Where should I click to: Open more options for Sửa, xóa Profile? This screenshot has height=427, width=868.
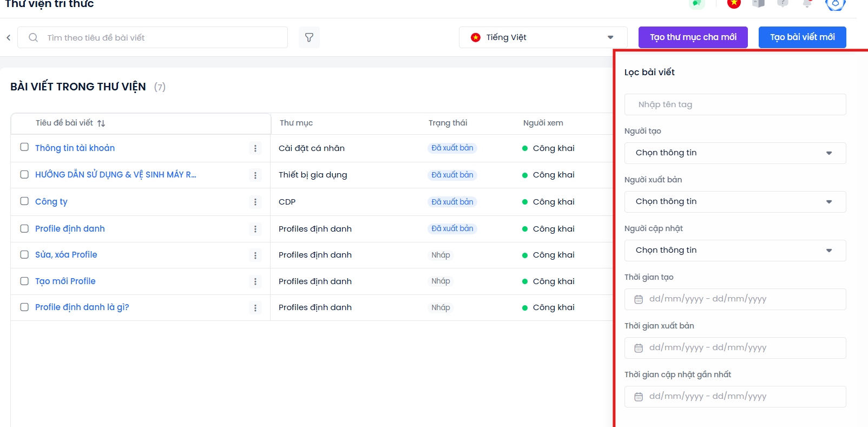255,255
